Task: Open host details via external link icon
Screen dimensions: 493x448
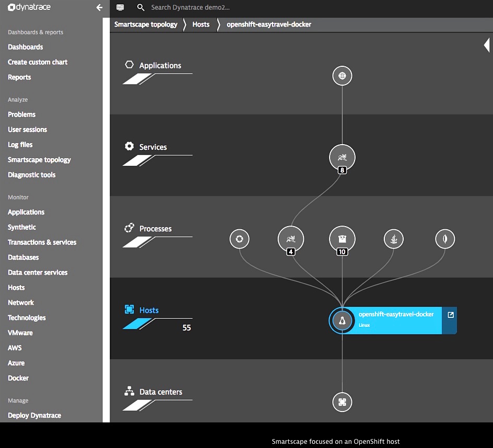Action: (x=451, y=315)
